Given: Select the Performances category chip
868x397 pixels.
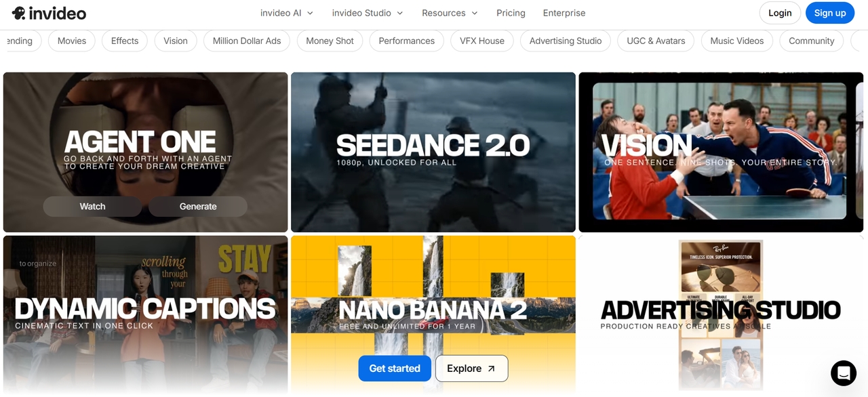Looking at the screenshot, I should 407,41.
